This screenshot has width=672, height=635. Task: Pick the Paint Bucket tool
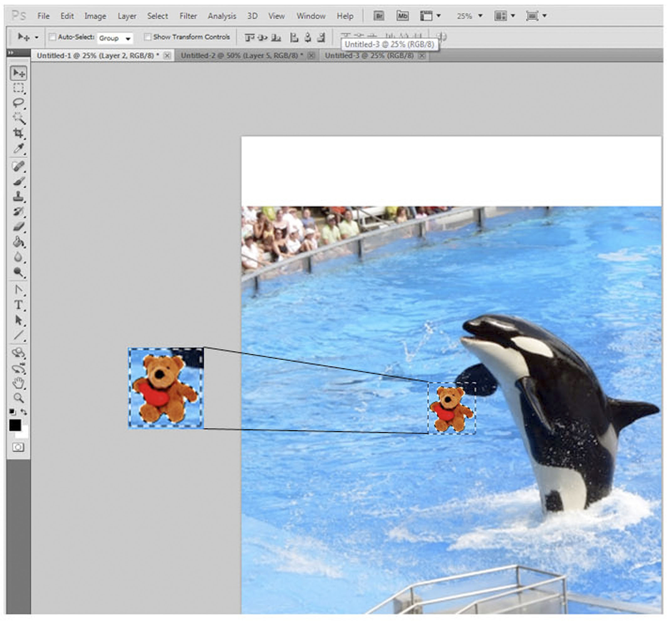[18, 242]
